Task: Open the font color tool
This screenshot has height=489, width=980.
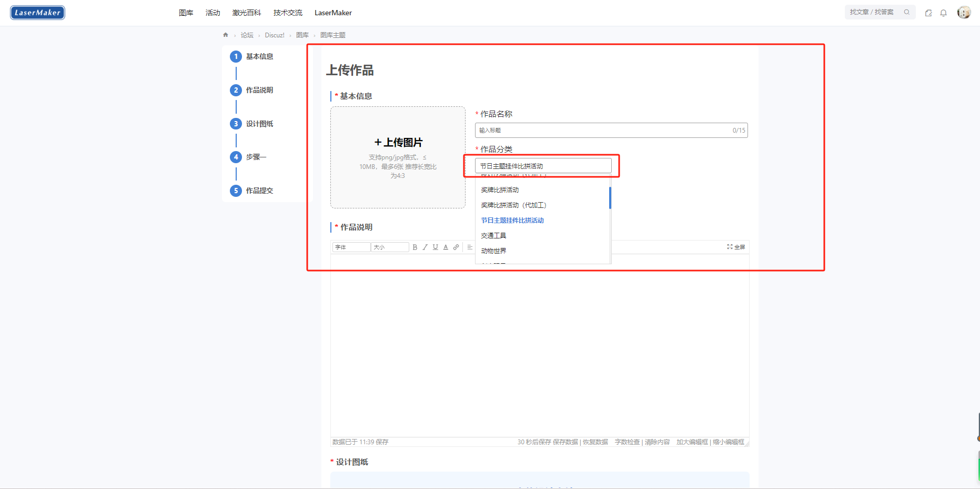Action: tap(446, 247)
